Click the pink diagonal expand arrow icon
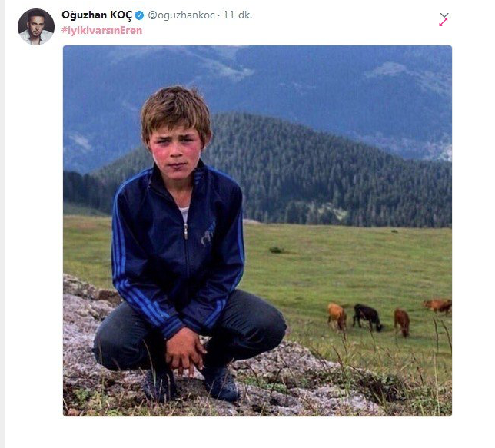 444,22
